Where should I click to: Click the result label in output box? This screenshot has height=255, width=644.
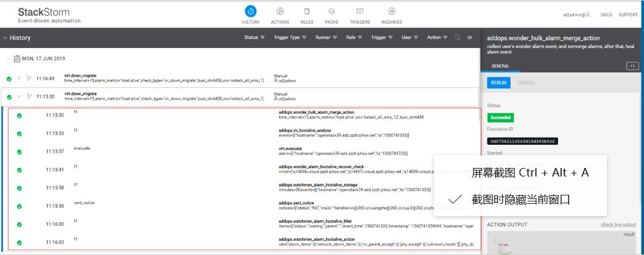629,234
